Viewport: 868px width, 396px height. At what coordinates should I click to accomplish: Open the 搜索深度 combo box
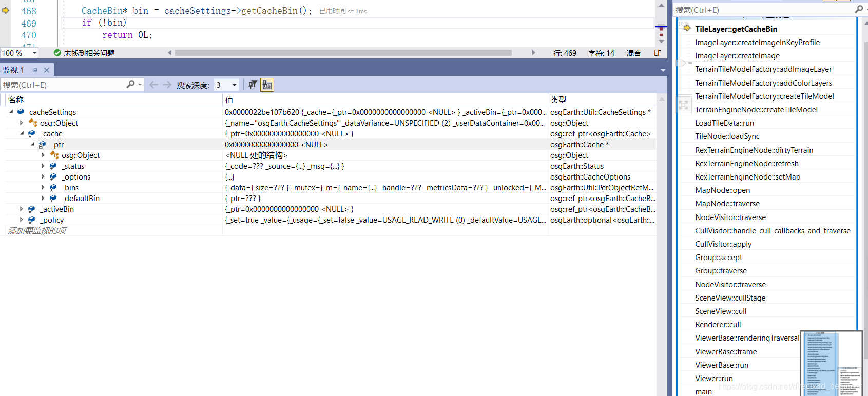click(x=226, y=85)
